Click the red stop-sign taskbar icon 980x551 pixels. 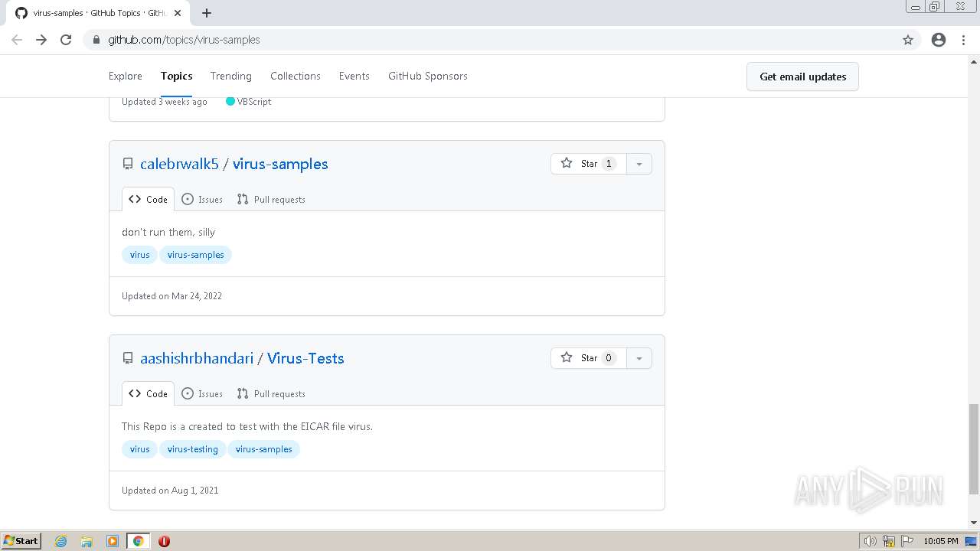tap(164, 541)
